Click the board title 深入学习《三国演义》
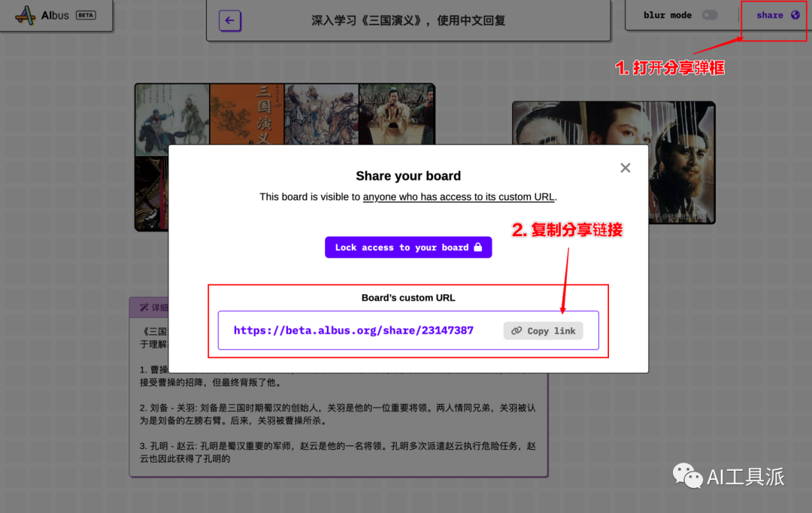 (x=408, y=21)
